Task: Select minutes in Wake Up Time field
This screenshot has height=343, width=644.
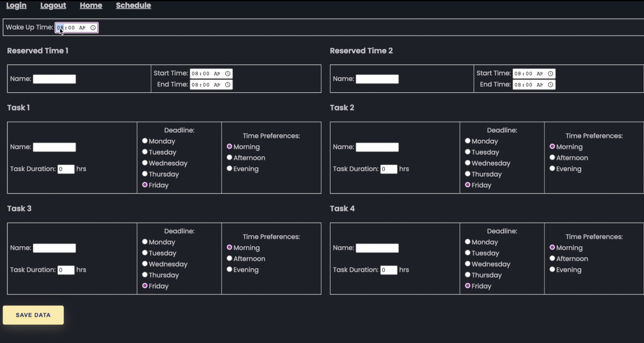Action: click(x=72, y=28)
